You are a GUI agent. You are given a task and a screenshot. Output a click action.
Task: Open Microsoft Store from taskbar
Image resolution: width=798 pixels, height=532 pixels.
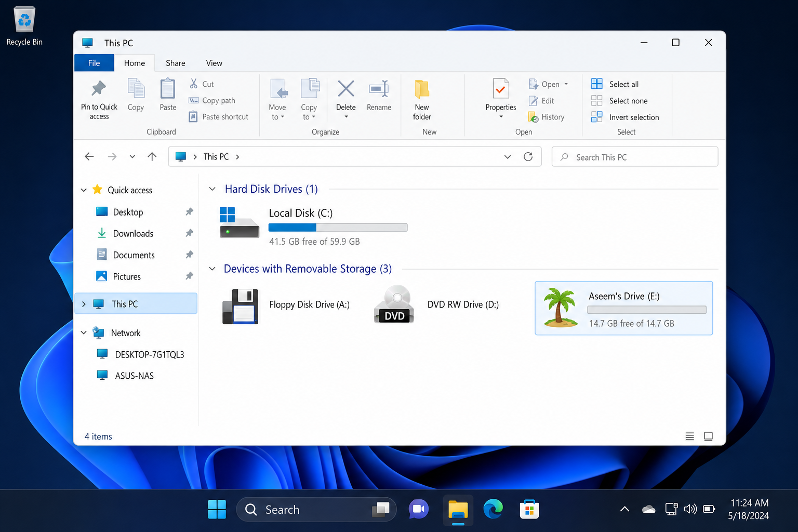529,509
